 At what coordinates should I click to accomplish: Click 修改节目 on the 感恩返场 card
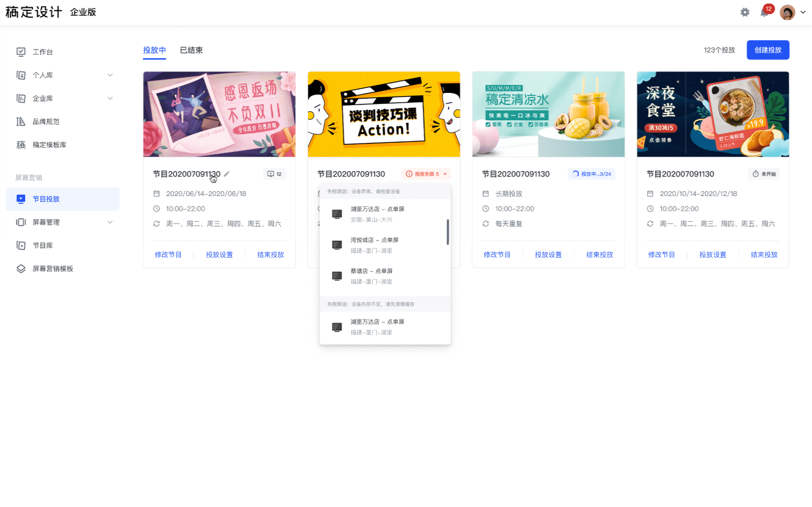[x=168, y=255]
